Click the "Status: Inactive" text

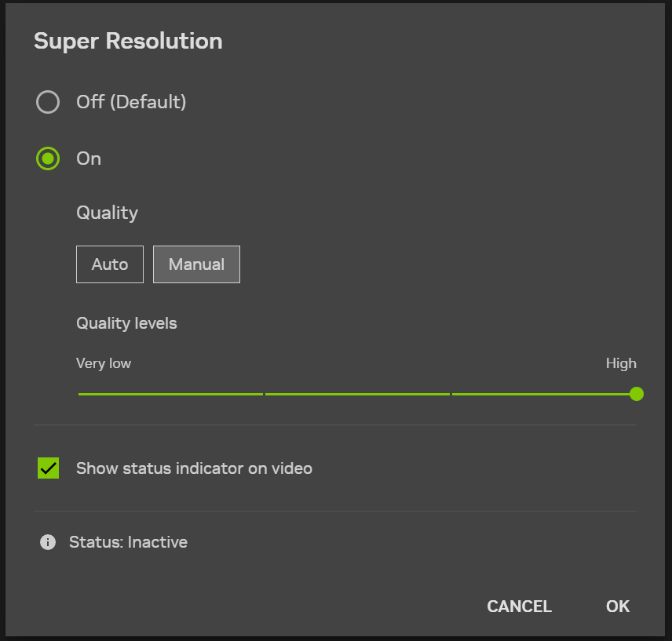tap(128, 542)
